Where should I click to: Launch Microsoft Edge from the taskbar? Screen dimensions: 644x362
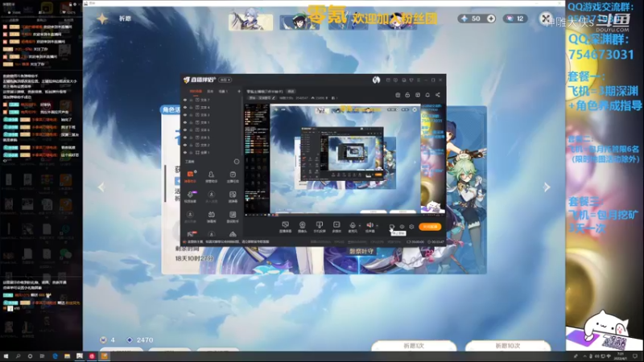point(55,356)
